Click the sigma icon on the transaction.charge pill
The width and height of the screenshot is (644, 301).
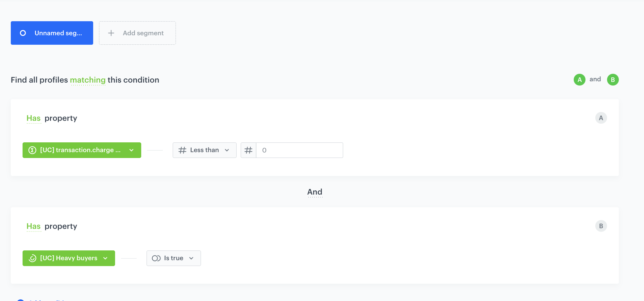coord(32,150)
